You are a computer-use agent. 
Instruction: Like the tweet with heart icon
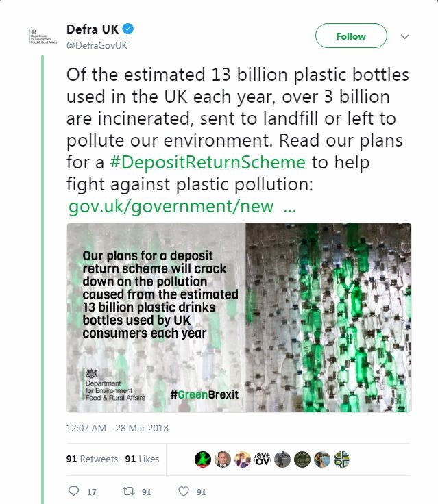pos(183,491)
